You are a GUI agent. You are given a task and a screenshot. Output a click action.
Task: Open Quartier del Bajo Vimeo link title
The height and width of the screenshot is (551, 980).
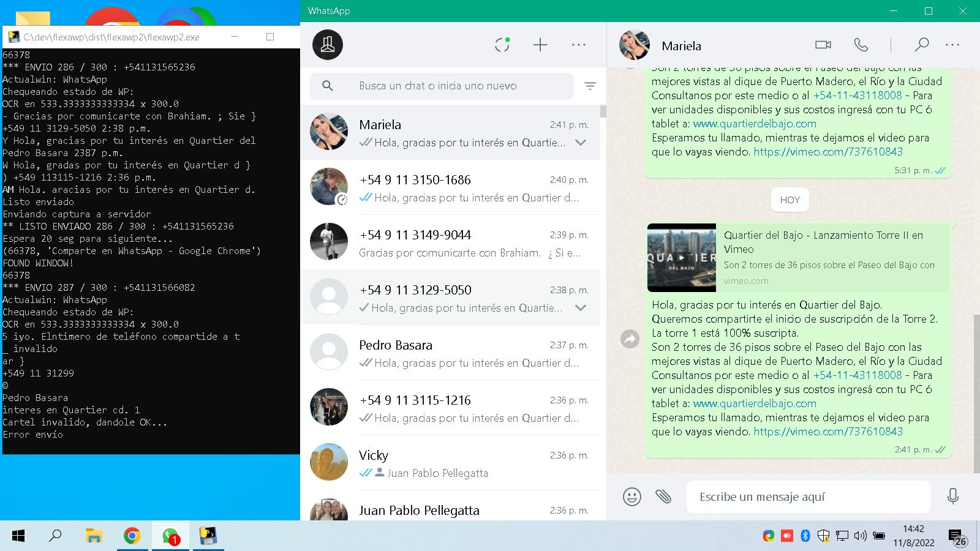pos(823,242)
